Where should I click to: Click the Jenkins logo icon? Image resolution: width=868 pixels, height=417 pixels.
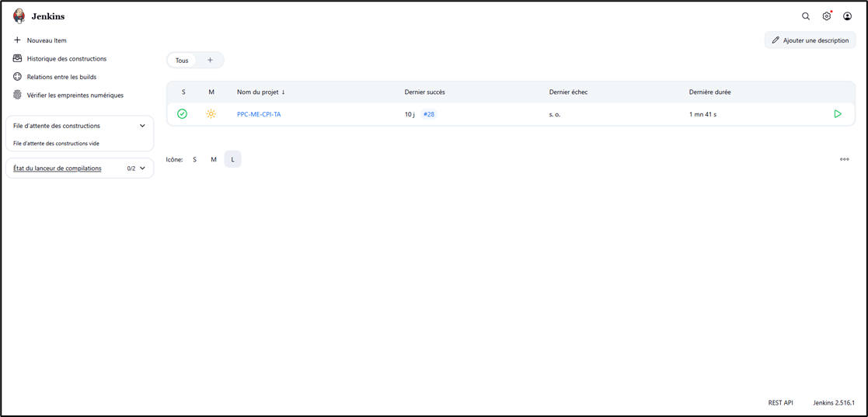(x=19, y=16)
